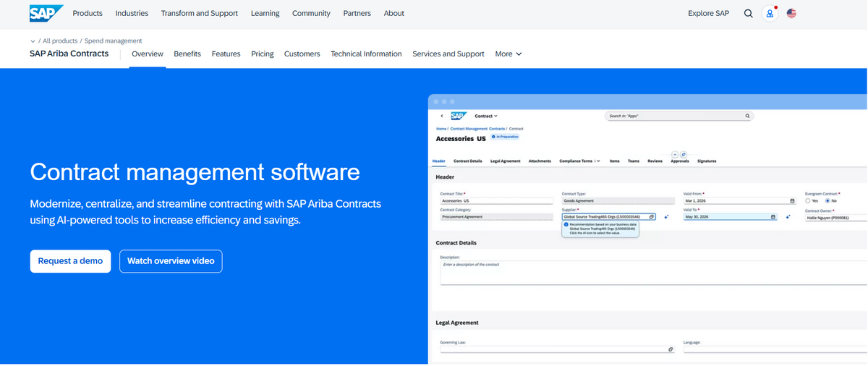Expand the breadcrumb chevron before All products

pos(33,41)
